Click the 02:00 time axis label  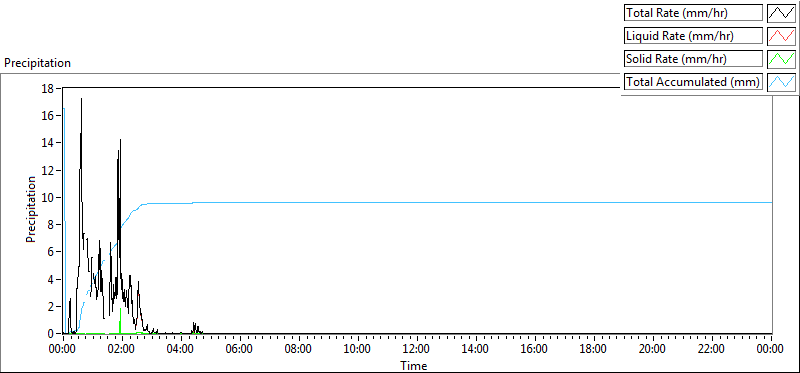pos(121,349)
